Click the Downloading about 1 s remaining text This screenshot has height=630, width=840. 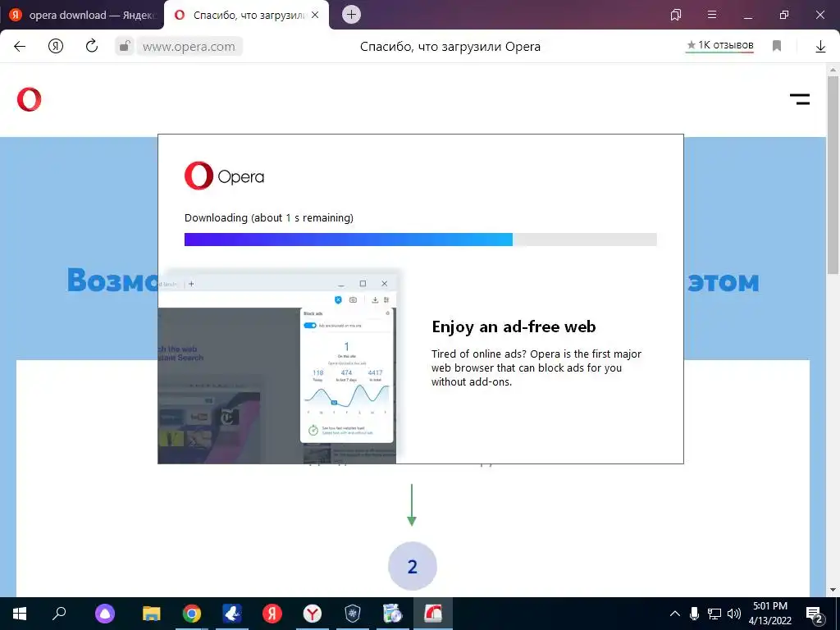[269, 218]
